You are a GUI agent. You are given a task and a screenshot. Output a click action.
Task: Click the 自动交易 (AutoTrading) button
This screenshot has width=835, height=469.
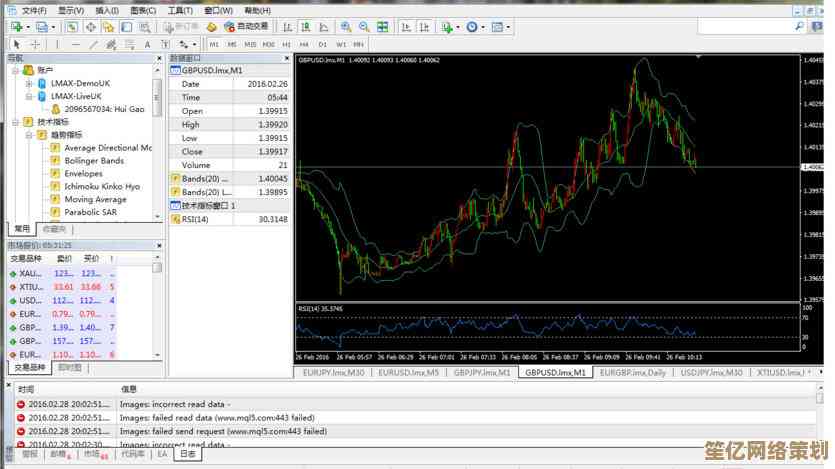[244, 27]
